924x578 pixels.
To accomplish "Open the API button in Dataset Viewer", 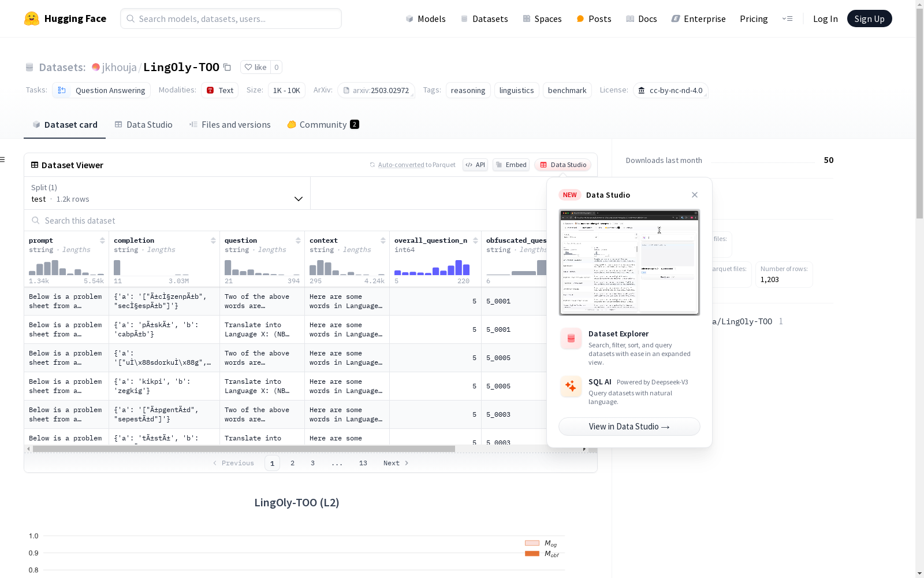I will [x=475, y=165].
